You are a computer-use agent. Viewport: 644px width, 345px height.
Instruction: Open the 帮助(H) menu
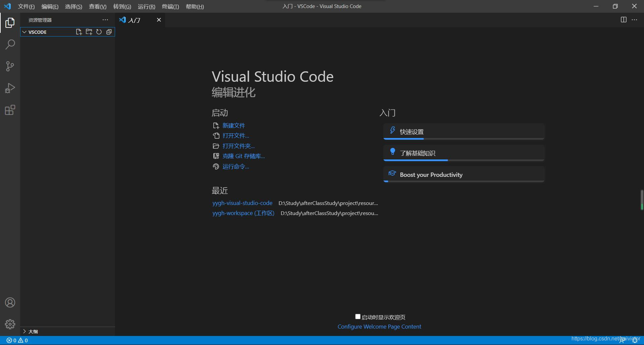coord(195,6)
